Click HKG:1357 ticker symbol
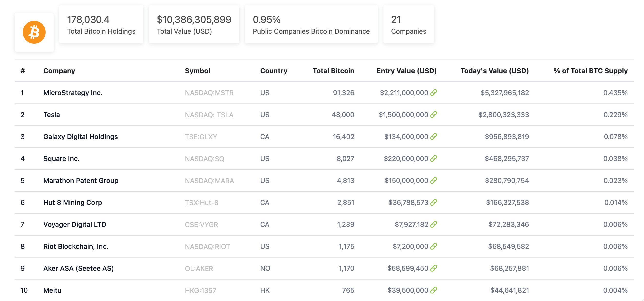This screenshot has width=644, height=301. click(x=200, y=291)
